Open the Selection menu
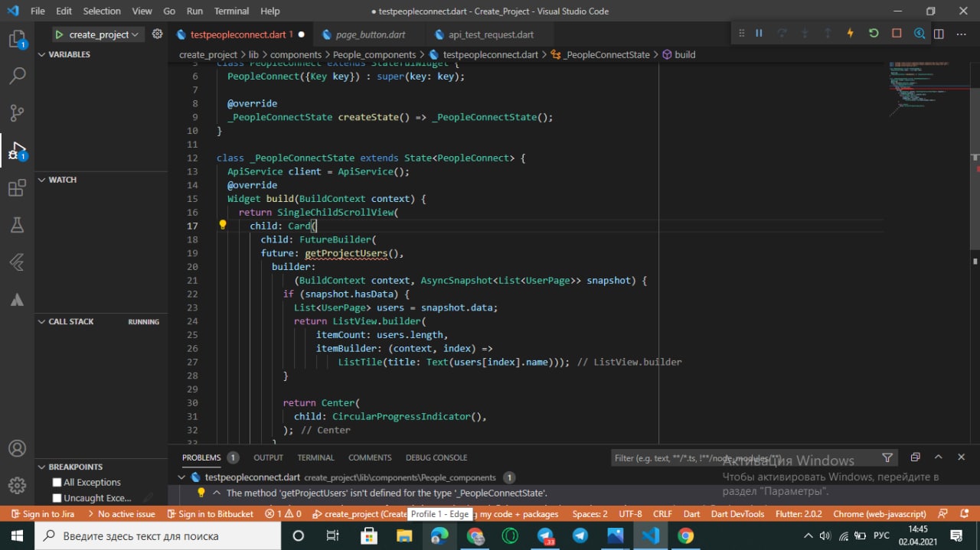The image size is (980, 550). [x=102, y=11]
